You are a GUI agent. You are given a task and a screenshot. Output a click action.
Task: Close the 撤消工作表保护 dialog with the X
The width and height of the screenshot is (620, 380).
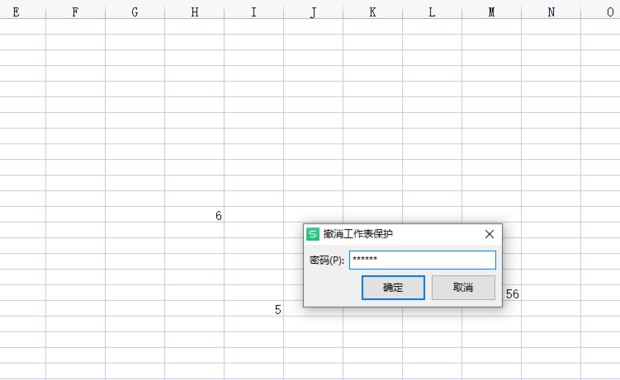tap(489, 234)
